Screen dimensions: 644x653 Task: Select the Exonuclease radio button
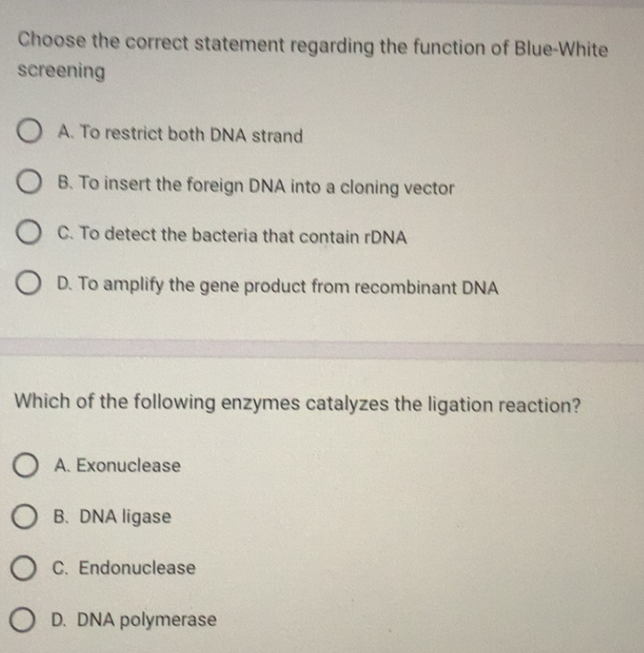click(25, 465)
